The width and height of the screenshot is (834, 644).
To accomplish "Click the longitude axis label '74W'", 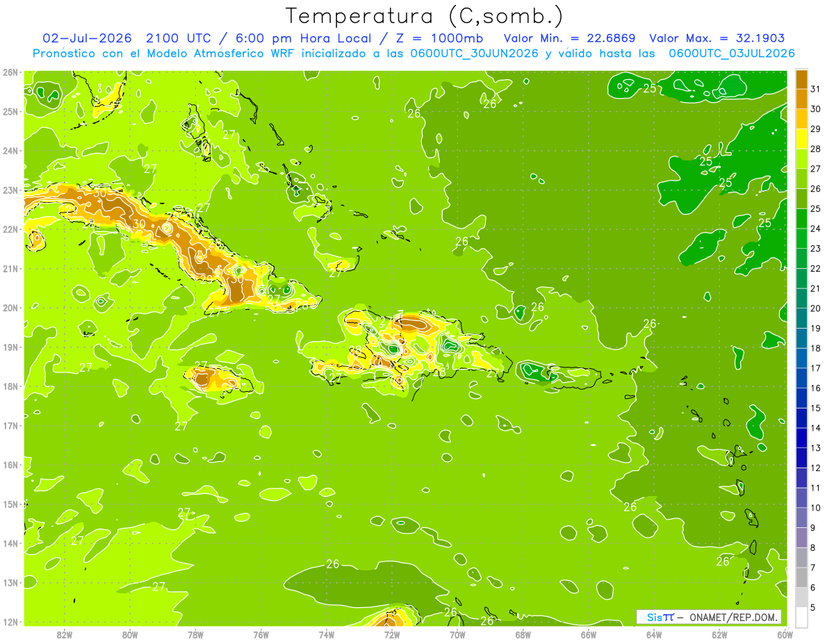I will click(326, 634).
